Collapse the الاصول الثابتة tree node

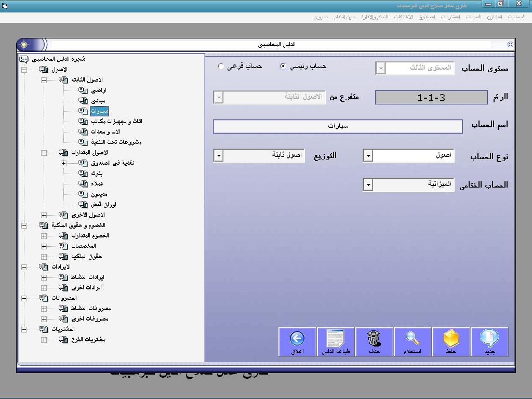(x=44, y=80)
